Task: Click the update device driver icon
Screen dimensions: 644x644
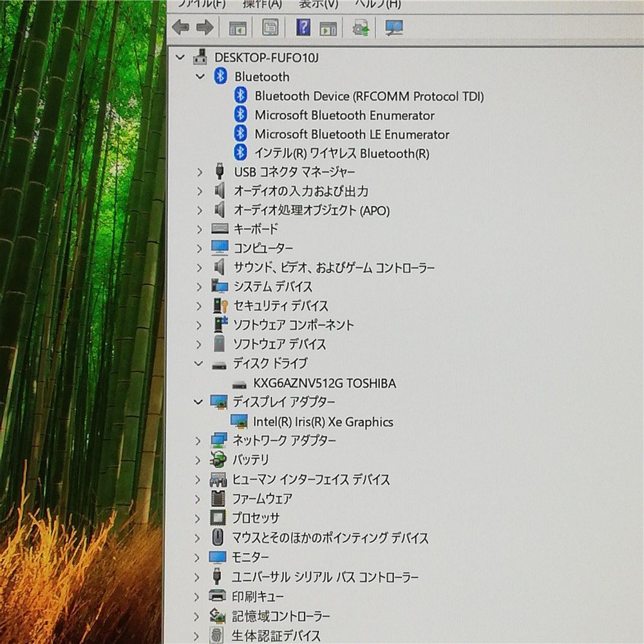Action: [x=361, y=28]
